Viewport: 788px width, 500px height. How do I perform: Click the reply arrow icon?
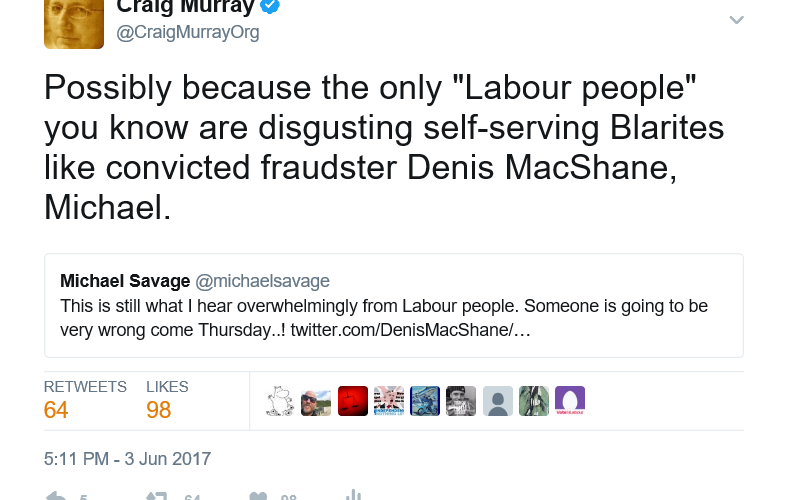[x=57, y=496]
